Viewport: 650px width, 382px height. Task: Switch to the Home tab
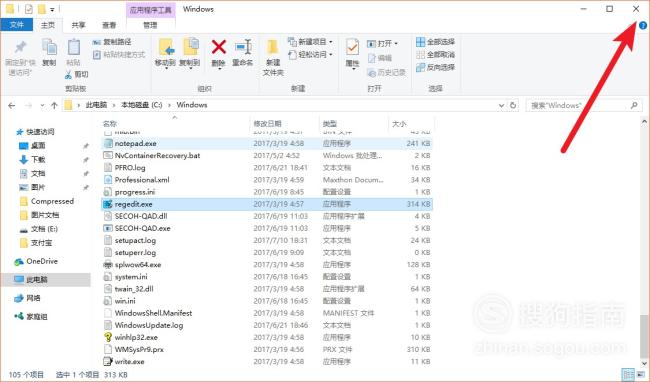[48, 25]
